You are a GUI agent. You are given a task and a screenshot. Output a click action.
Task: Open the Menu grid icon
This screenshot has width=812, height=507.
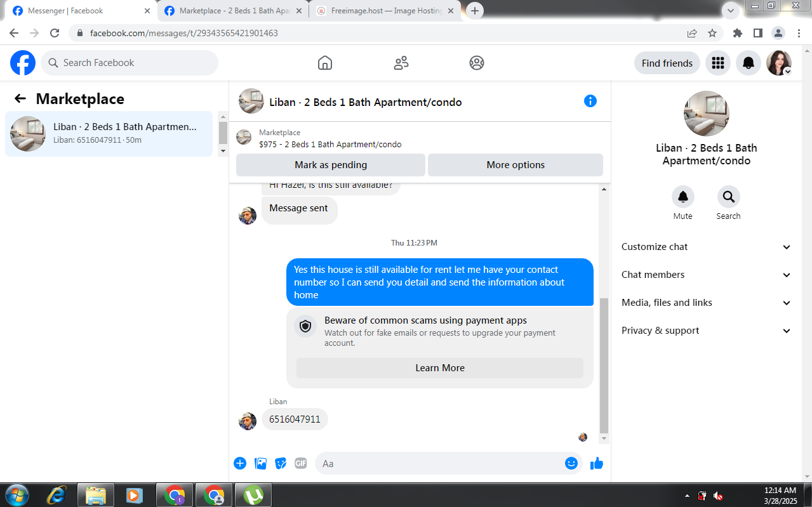(x=718, y=63)
